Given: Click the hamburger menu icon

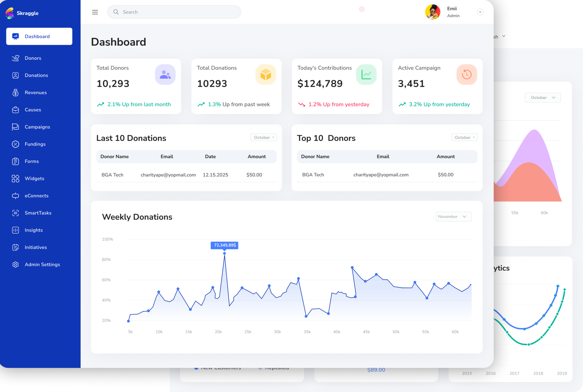Looking at the screenshot, I should click(95, 12).
